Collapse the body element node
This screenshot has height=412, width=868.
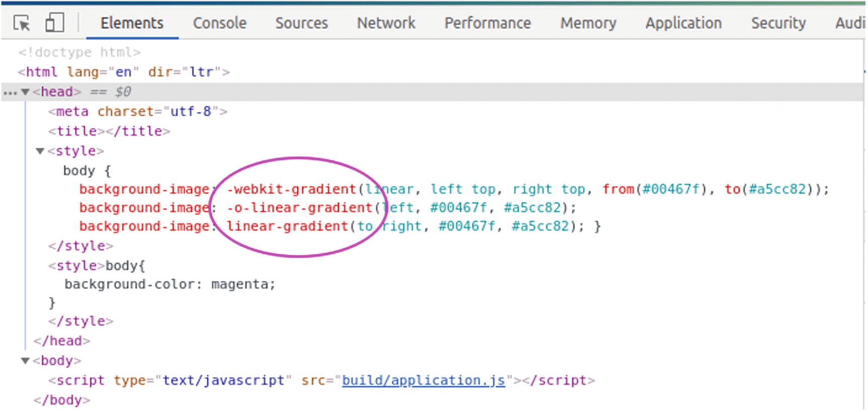tap(25, 361)
